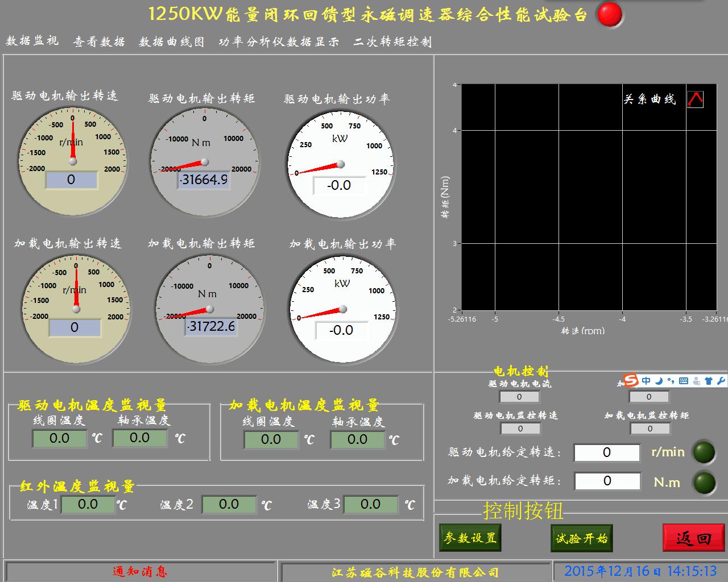Click the crescent moon icon in the IME toolbar
728x582 pixels.
tap(659, 381)
